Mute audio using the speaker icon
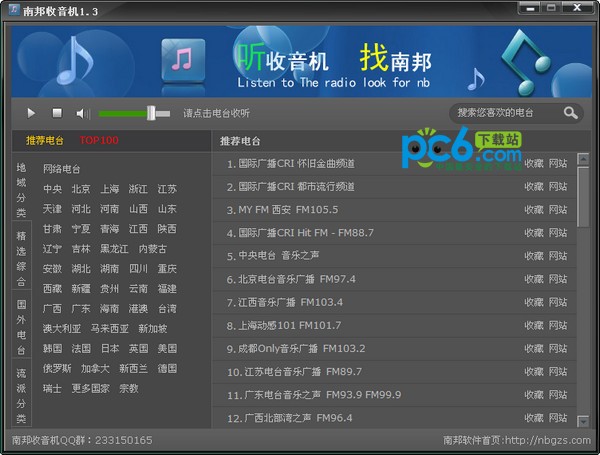Screen dimensions: 600x455 (83, 113)
